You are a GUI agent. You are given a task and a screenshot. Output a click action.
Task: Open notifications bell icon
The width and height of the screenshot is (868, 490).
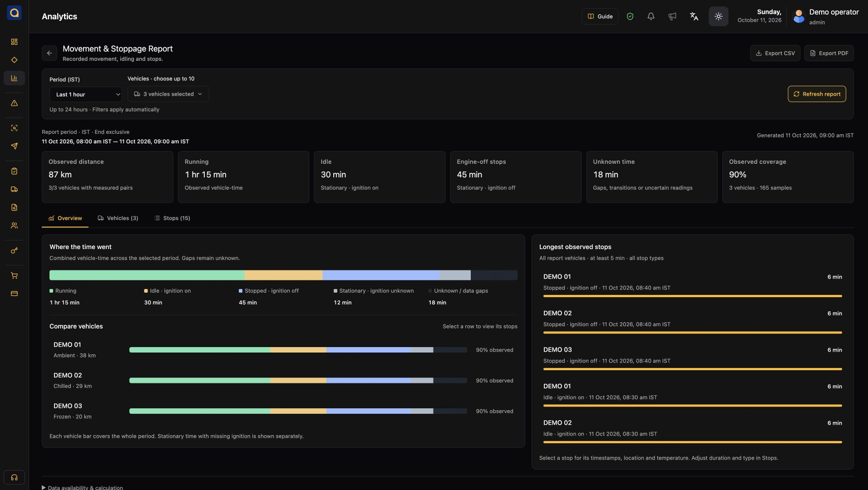point(651,16)
